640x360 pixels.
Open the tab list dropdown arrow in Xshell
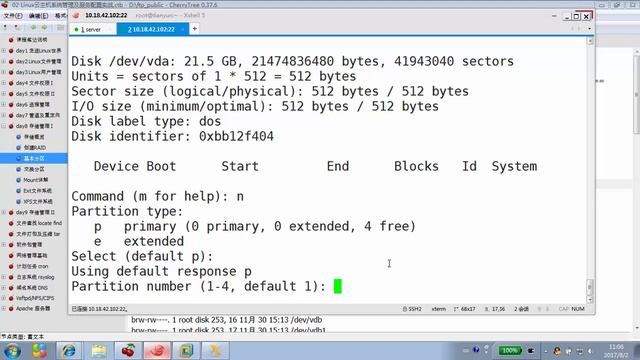click(589, 29)
